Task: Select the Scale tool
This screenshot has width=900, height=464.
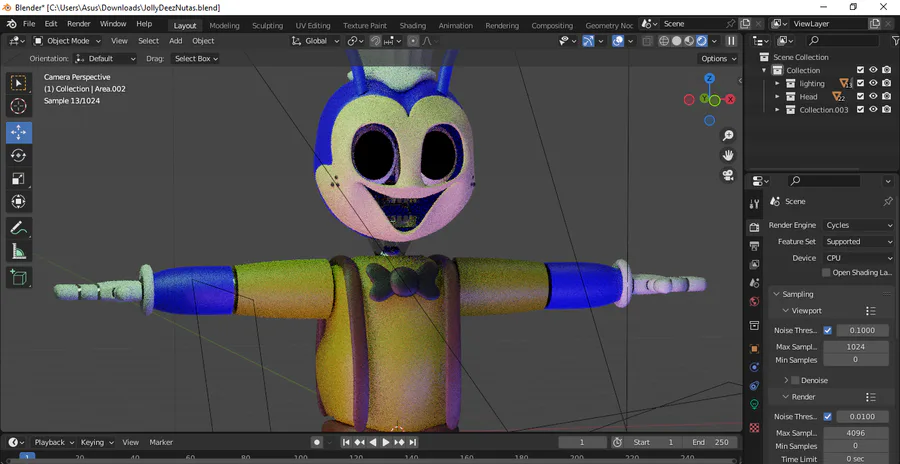Action: point(18,179)
